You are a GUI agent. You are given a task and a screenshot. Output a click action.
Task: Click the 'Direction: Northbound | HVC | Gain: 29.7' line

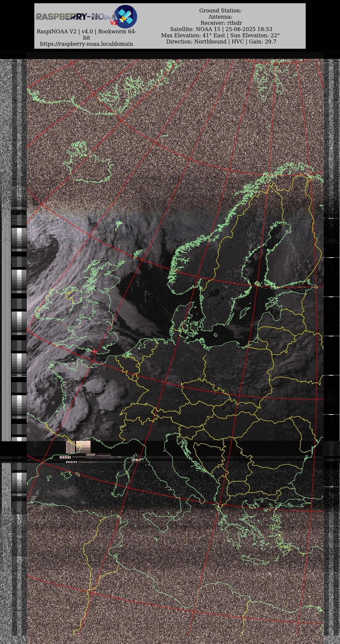(221, 42)
